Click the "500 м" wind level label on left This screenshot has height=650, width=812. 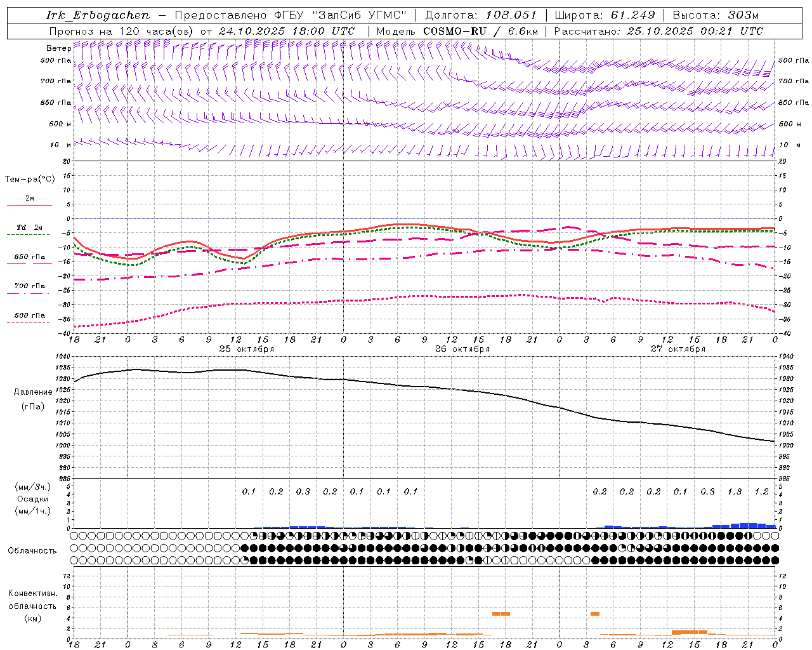point(60,124)
